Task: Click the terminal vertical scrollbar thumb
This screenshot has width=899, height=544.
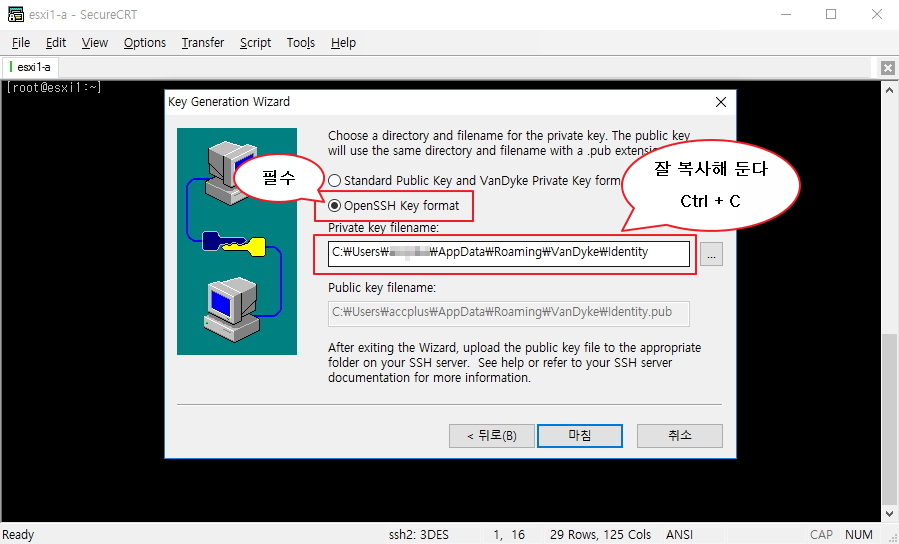Action: 889,418
